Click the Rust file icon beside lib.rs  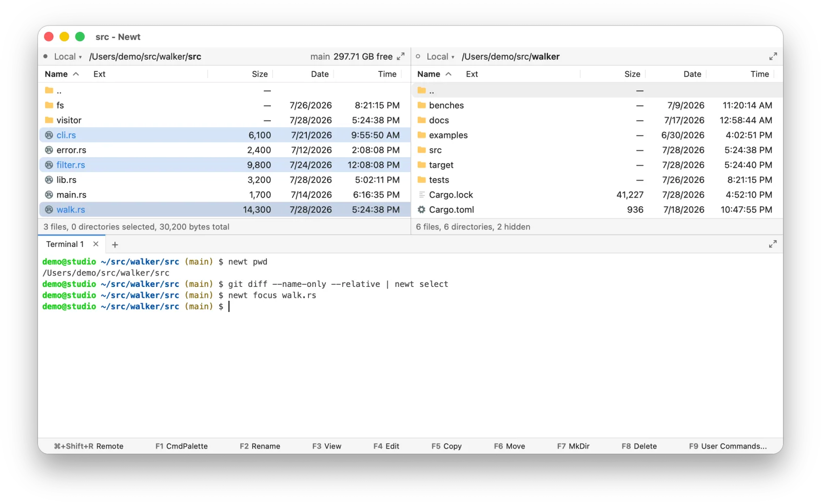coord(49,180)
